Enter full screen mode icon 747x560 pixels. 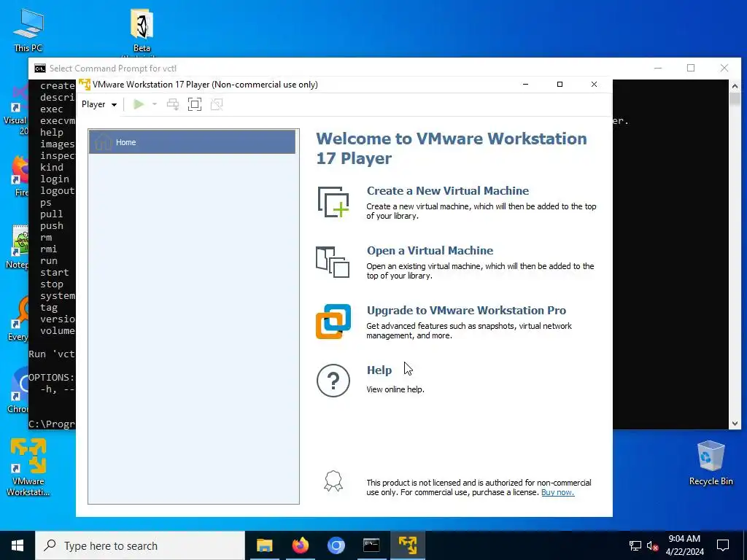click(194, 104)
